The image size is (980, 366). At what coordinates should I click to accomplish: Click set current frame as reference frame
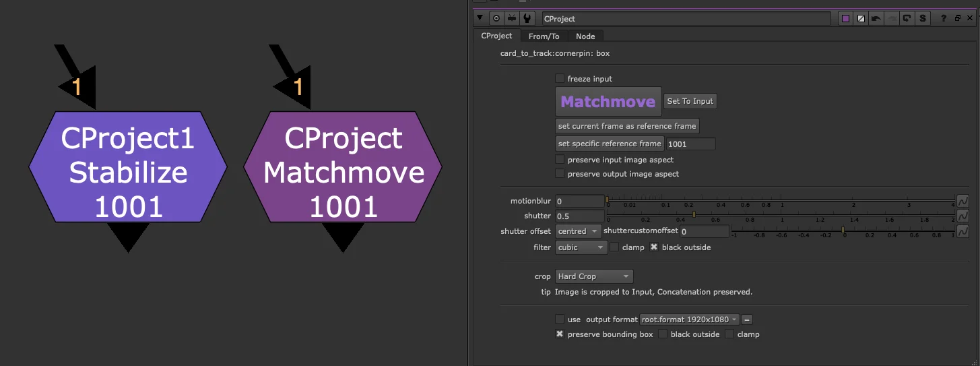[627, 126]
